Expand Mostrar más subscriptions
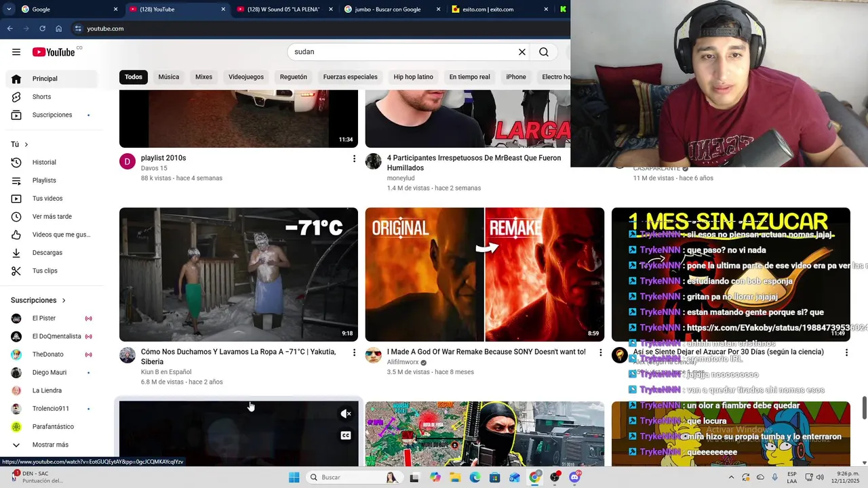 (x=52, y=445)
